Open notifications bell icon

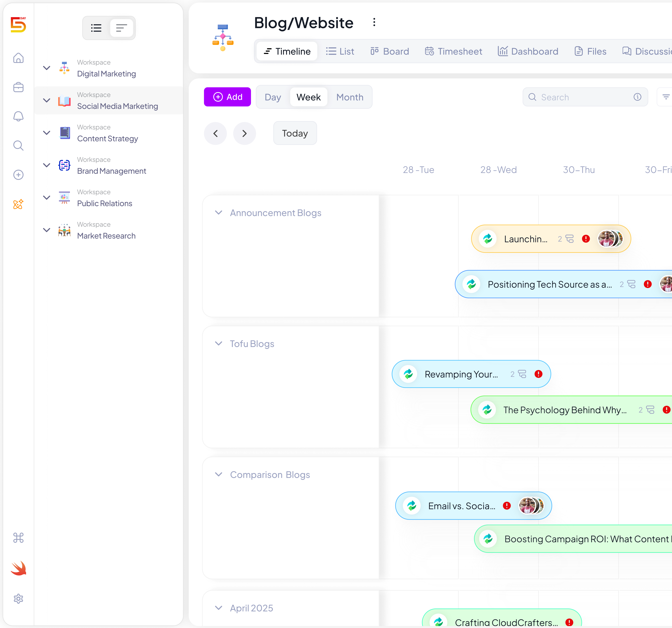(x=18, y=116)
